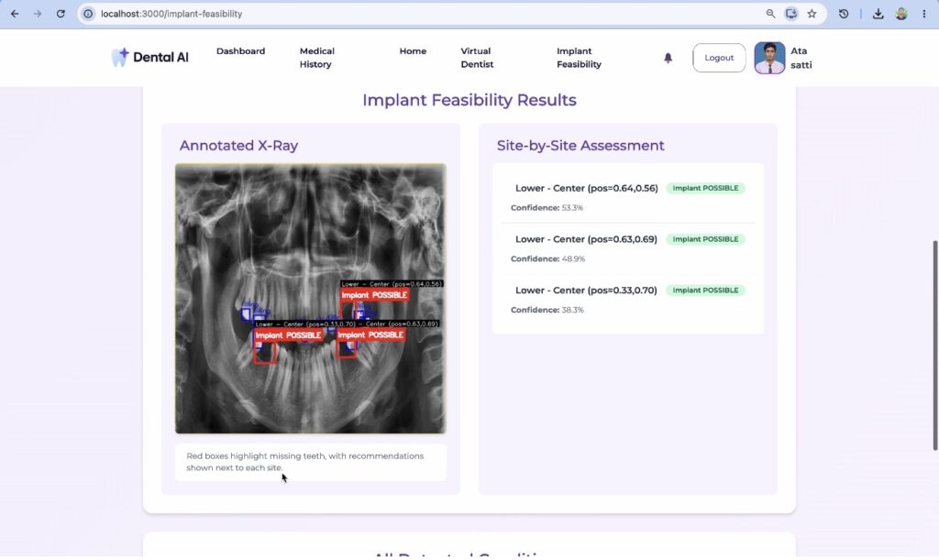Open the Virtual Dentist nav item
This screenshot has height=560, width=939.
tap(477, 58)
